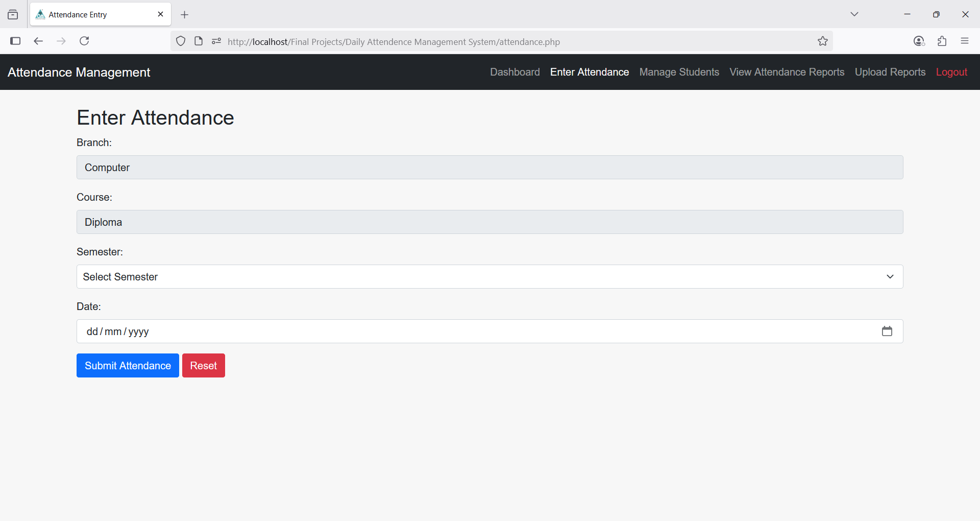Toggle the sidebar panel icon

[x=15, y=41]
